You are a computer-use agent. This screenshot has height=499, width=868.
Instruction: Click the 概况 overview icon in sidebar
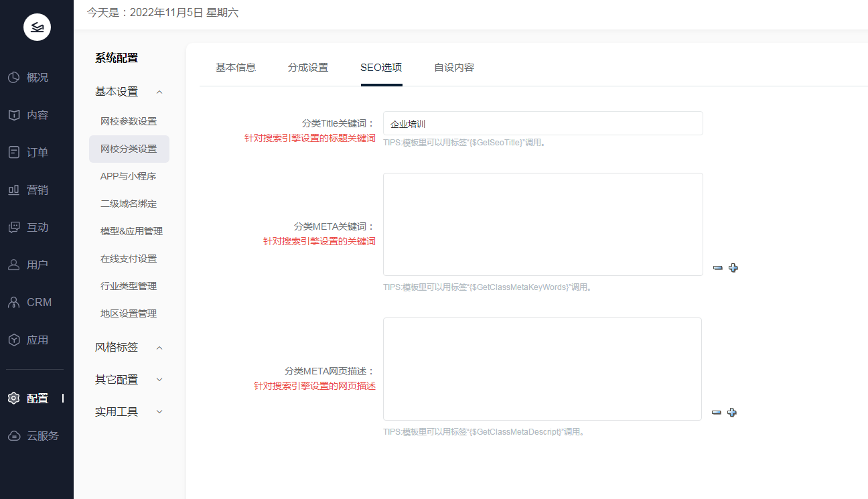[x=14, y=78]
